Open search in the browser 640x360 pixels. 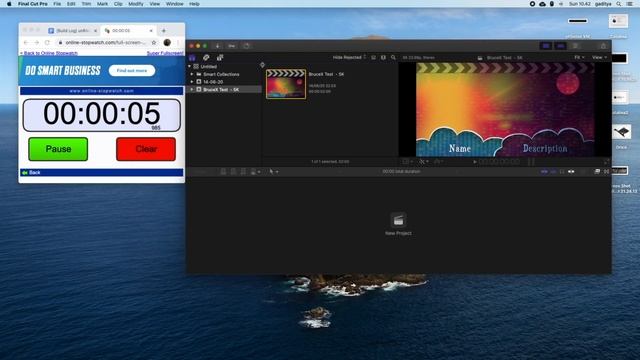pyautogui.click(x=393, y=58)
